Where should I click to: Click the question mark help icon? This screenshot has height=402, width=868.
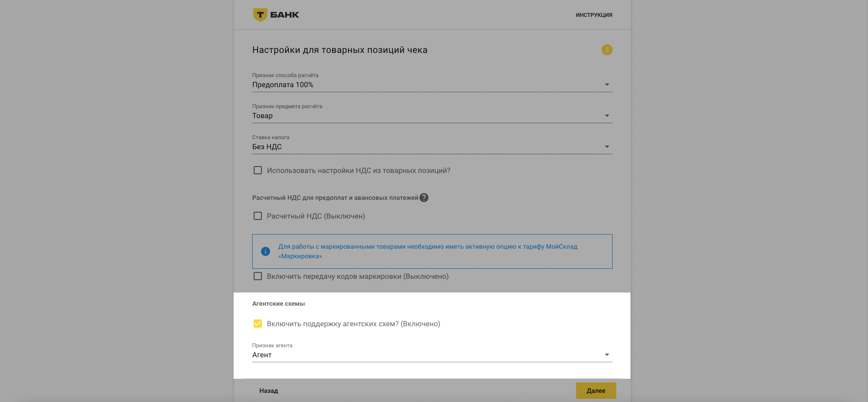click(x=424, y=198)
